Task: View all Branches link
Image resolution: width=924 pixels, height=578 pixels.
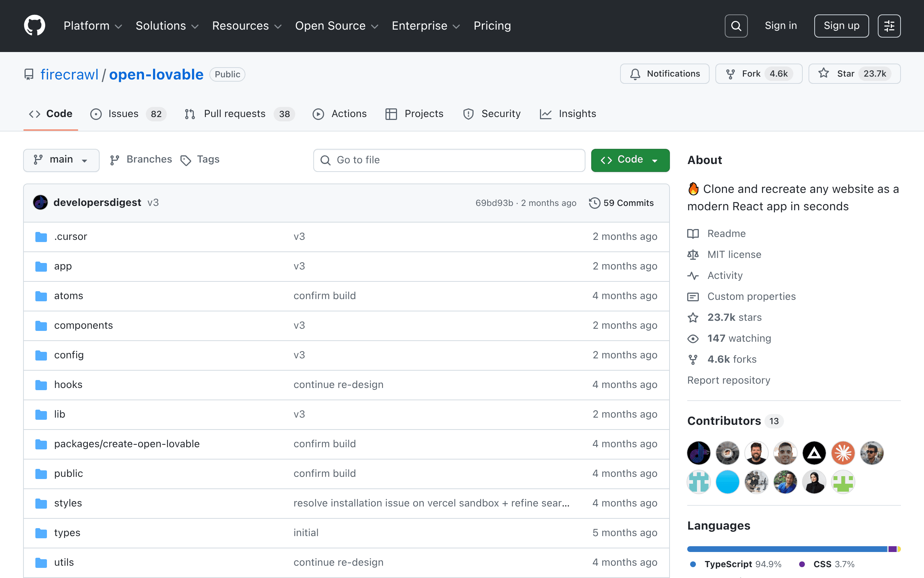Action: click(x=141, y=160)
